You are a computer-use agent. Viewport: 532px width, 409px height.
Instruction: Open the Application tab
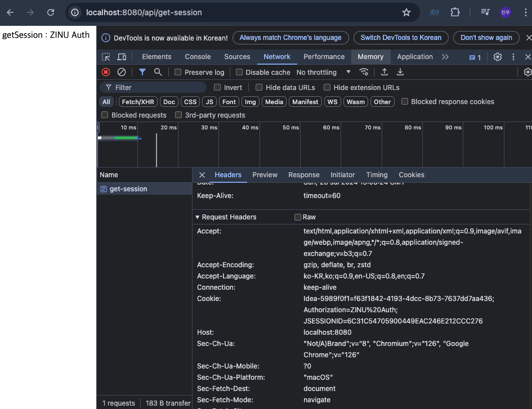pyautogui.click(x=415, y=57)
